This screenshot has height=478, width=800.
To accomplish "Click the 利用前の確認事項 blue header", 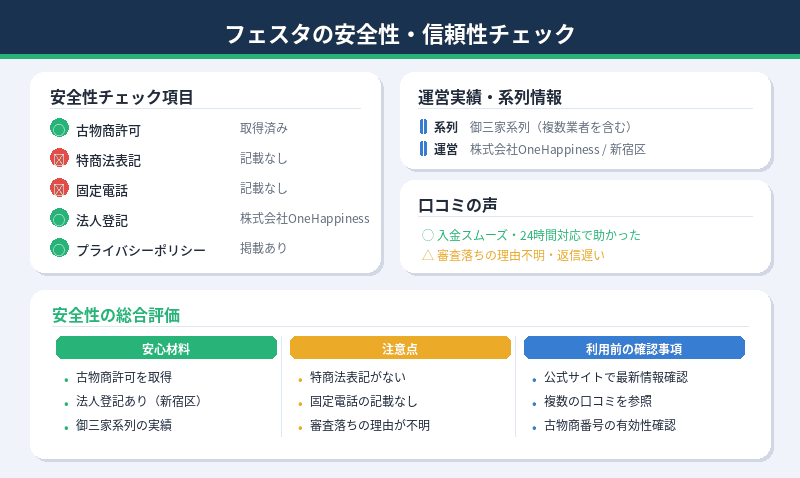I will tap(634, 348).
